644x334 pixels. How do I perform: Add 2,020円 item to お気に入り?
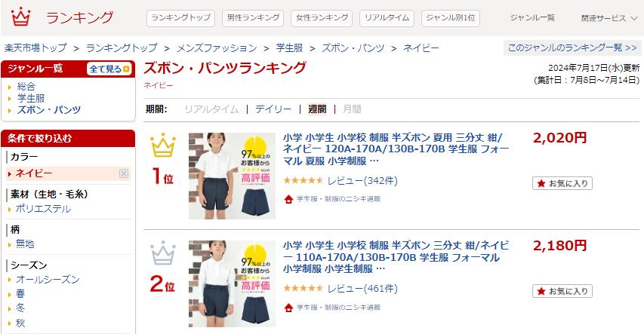562,183
